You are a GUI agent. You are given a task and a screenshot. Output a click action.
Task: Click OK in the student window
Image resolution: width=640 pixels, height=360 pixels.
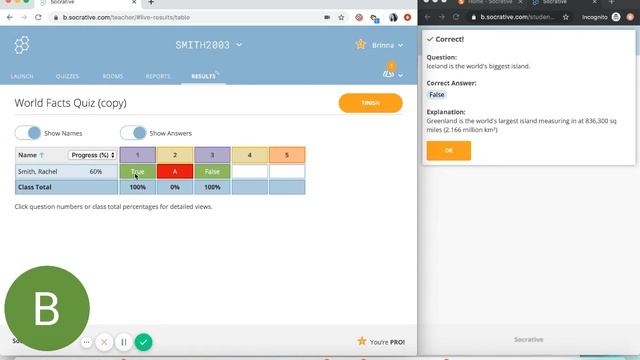point(449,151)
